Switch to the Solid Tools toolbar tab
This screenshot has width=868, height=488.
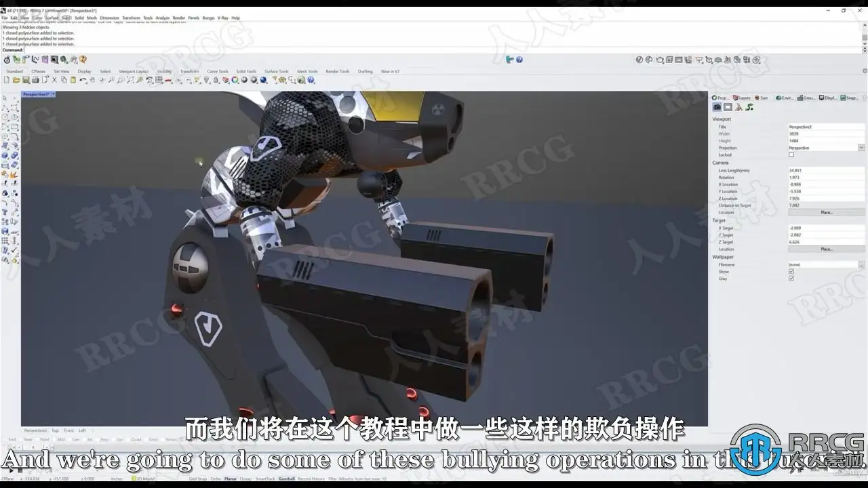(x=246, y=71)
